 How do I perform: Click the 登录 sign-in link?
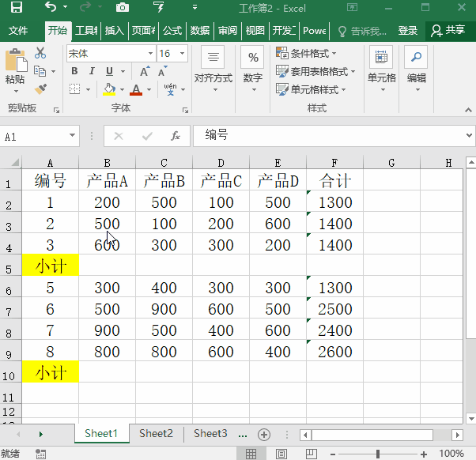click(x=408, y=31)
